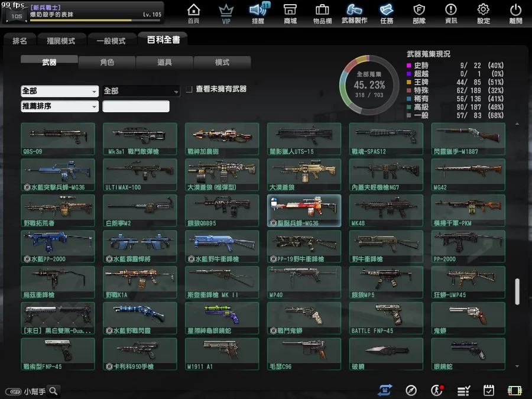Open the second dark 全部 dropdown
The height and width of the screenshot is (399, 532).
(141, 91)
